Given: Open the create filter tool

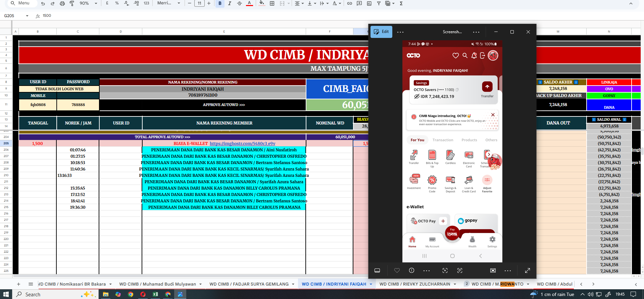Looking at the screenshot, I should 379,3.
